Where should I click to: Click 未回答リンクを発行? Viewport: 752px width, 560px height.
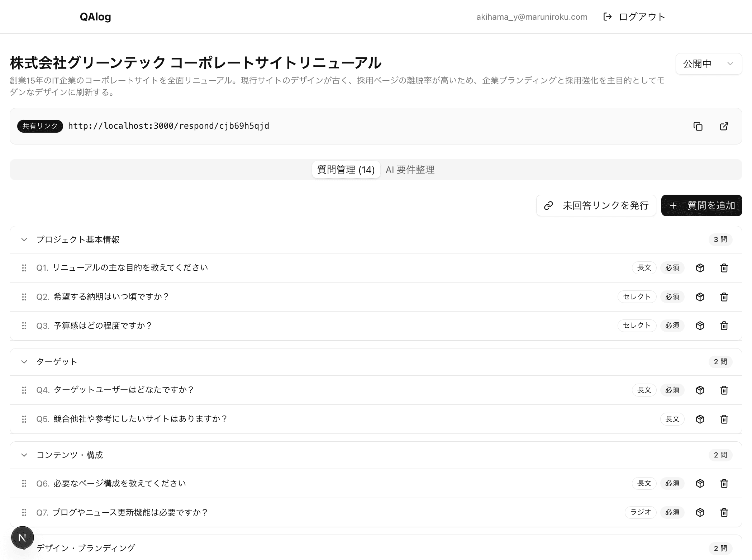(605, 205)
